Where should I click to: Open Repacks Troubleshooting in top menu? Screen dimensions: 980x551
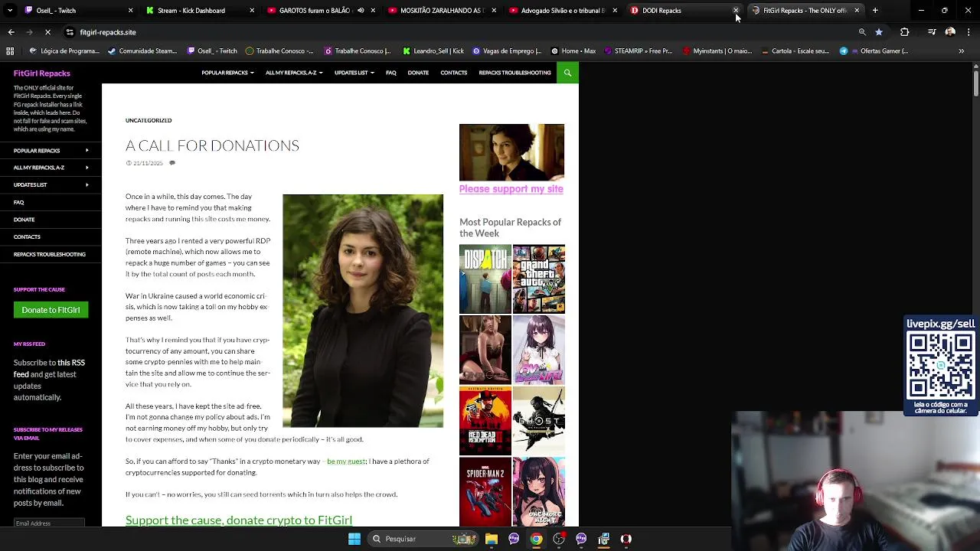(x=514, y=73)
